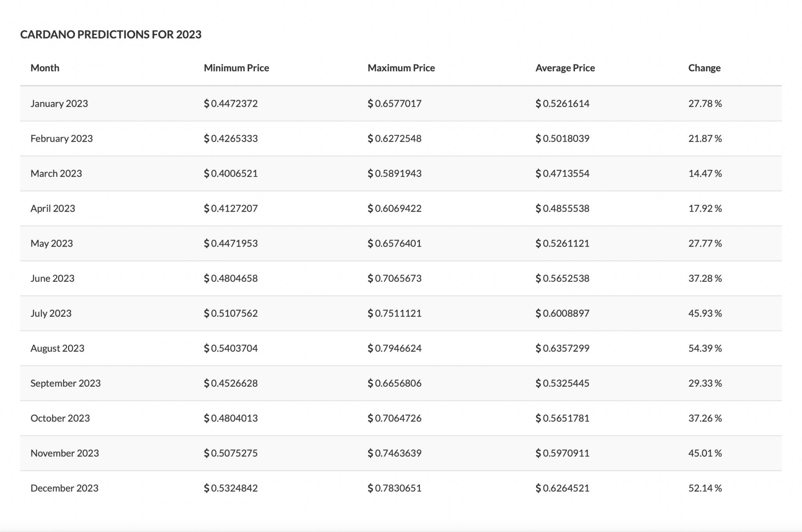The height and width of the screenshot is (532, 802).
Task: Click the December 2023 row label
Action: tap(65, 488)
